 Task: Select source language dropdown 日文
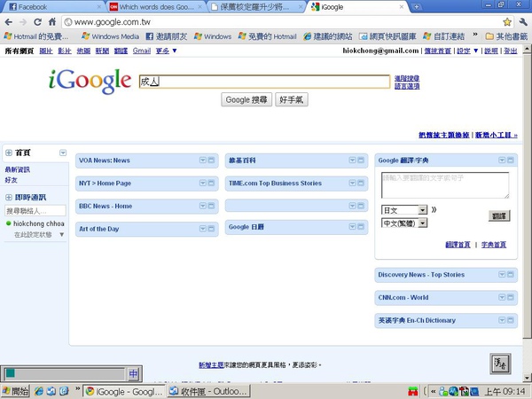pyautogui.click(x=404, y=210)
